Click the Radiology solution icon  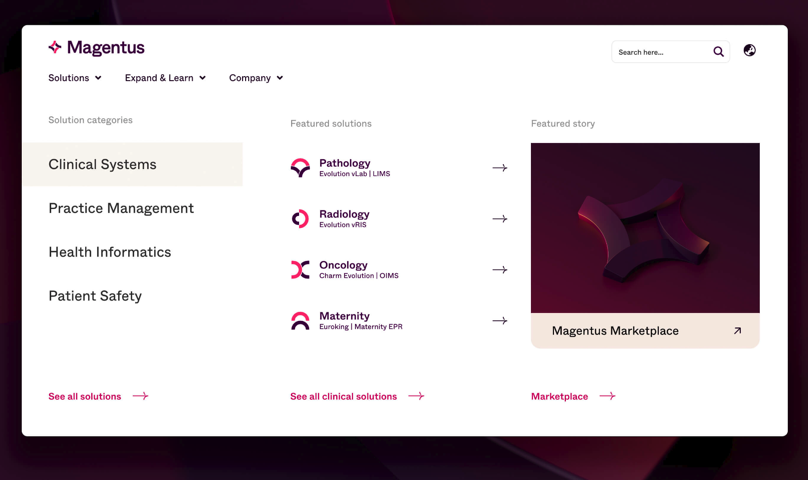coord(300,219)
